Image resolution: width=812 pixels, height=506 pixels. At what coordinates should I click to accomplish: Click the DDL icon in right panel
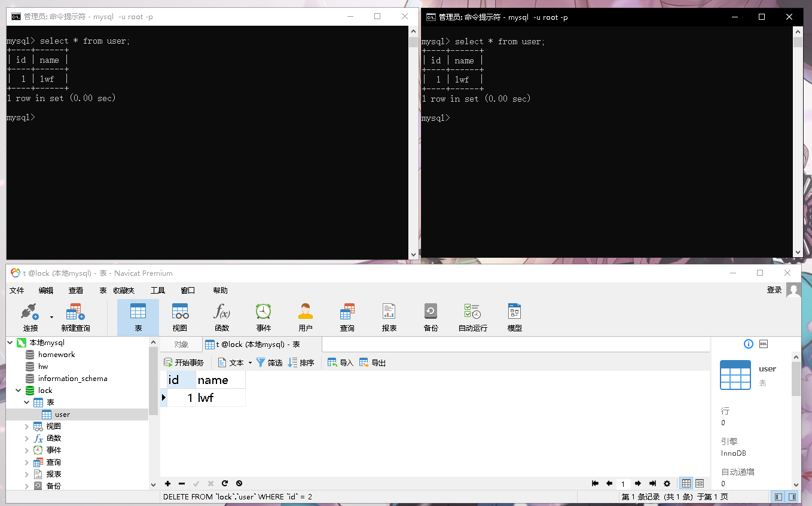[x=764, y=344]
